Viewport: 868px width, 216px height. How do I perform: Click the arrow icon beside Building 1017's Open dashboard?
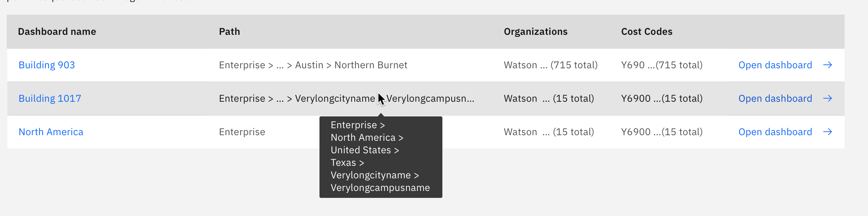tap(828, 98)
